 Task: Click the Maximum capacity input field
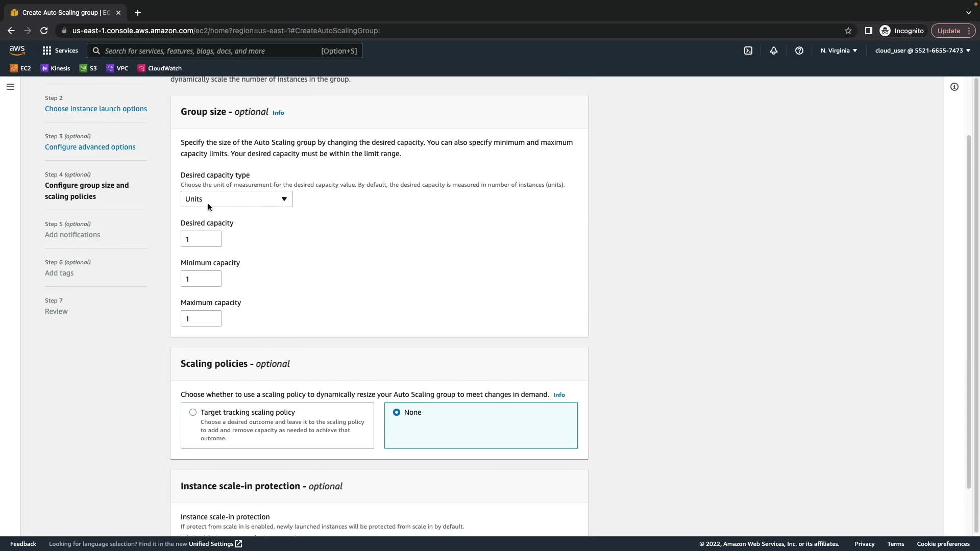pyautogui.click(x=201, y=319)
